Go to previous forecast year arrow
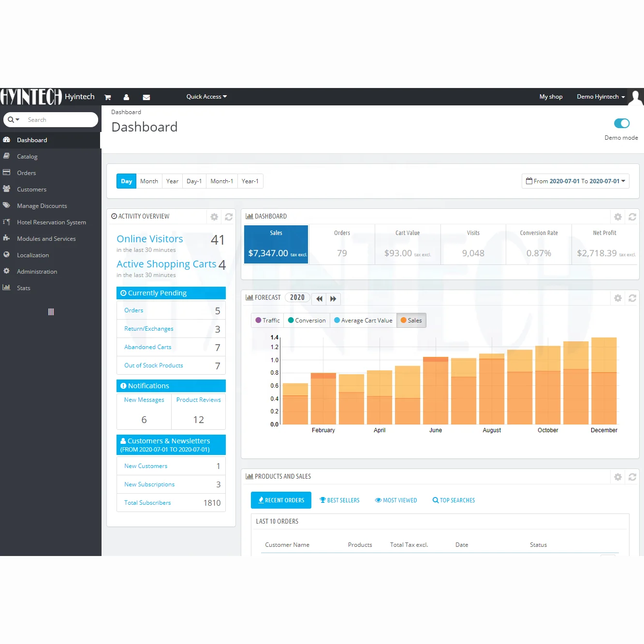Image resolution: width=644 pixels, height=644 pixels. tap(319, 299)
